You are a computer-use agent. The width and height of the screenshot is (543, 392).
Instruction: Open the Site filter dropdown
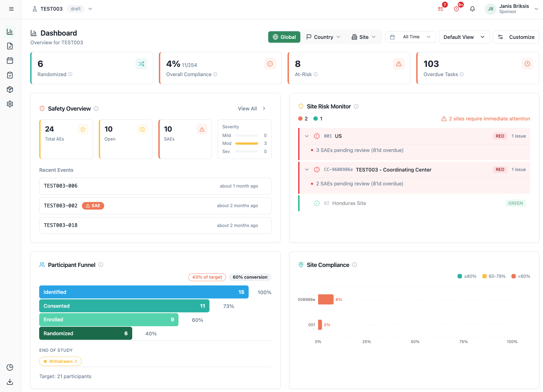click(364, 37)
